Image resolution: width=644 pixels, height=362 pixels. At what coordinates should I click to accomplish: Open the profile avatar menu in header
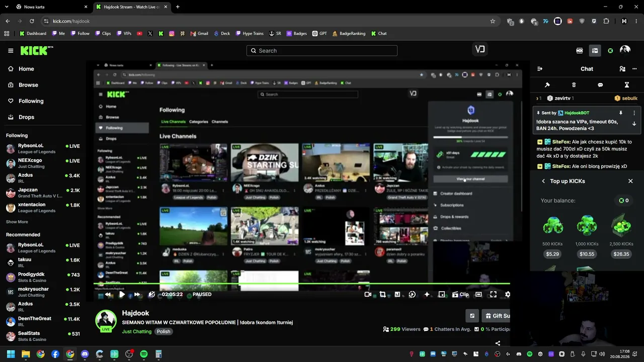pyautogui.click(x=625, y=50)
